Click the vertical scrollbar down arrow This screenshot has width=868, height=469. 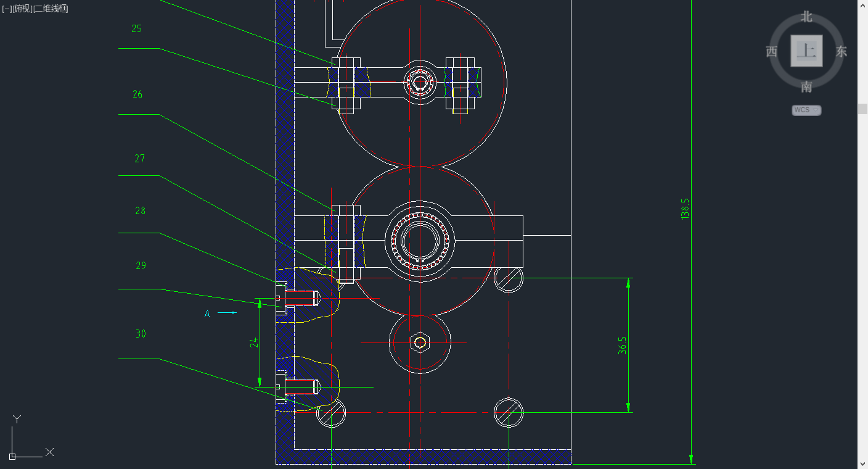click(862, 463)
